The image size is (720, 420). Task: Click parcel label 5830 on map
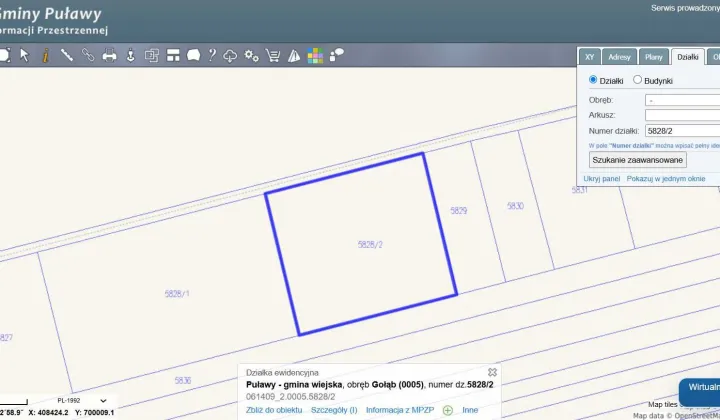[515, 206]
